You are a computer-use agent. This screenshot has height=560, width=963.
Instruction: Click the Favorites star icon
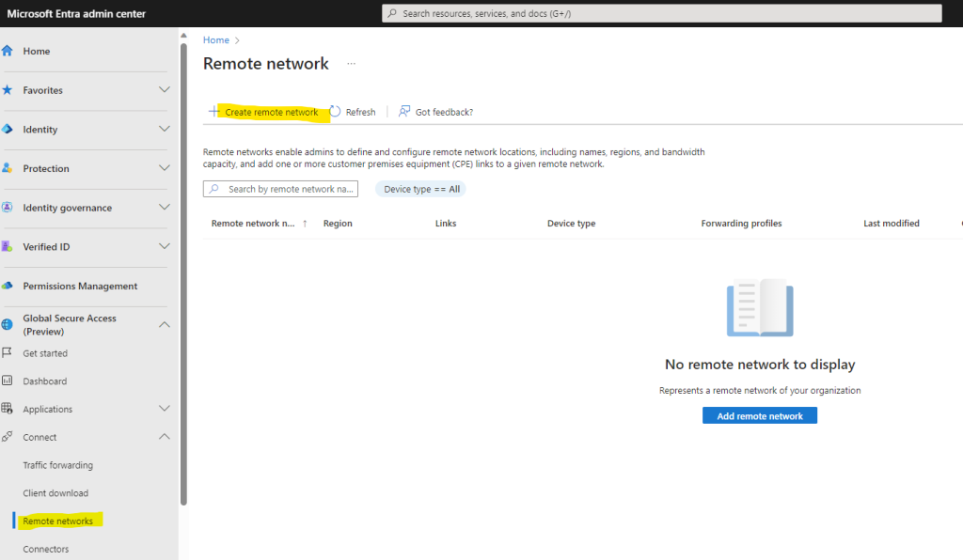click(x=8, y=90)
